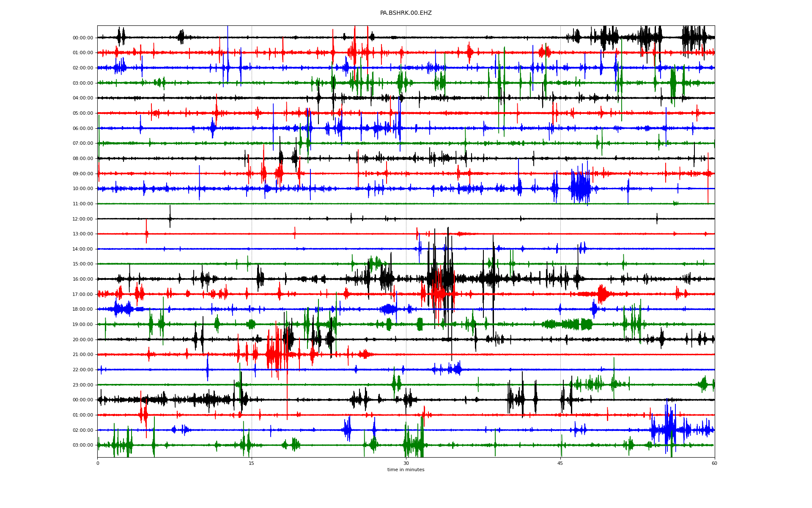Click the 60 tick on the x-axis
This screenshot has height=508, width=812.
[x=714, y=463]
